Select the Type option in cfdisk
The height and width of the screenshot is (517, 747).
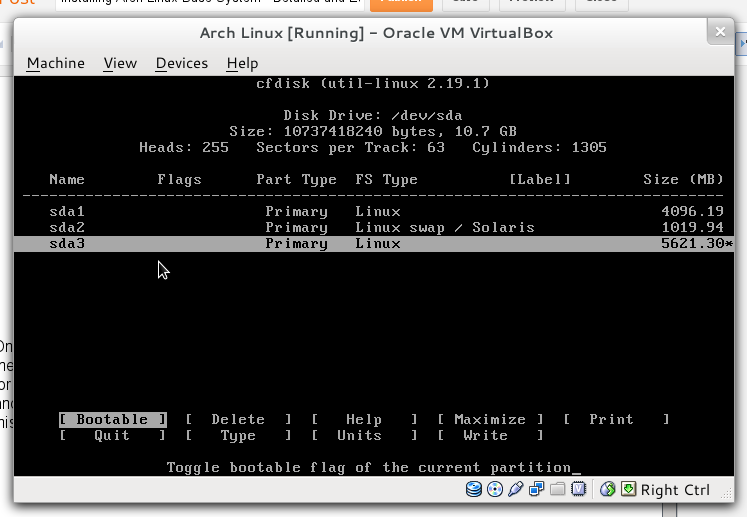[x=238, y=436]
